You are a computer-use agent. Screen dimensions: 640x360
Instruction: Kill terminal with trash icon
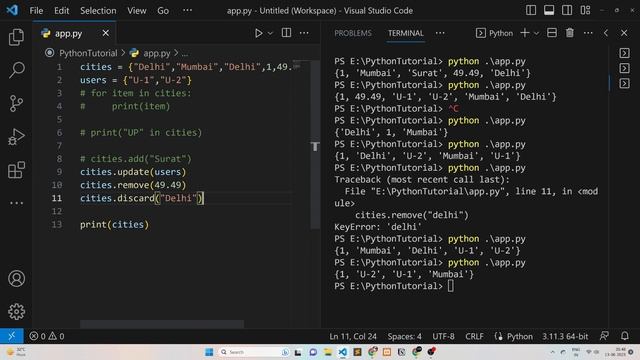570,33
